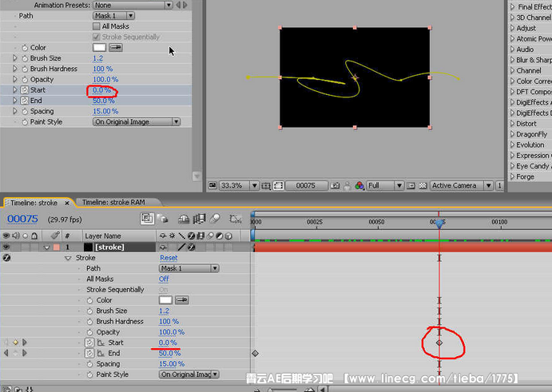Toggle End keyframe checkbox at current time
This screenshot has width=552, height=392.
pyautogui.click(x=15, y=353)
